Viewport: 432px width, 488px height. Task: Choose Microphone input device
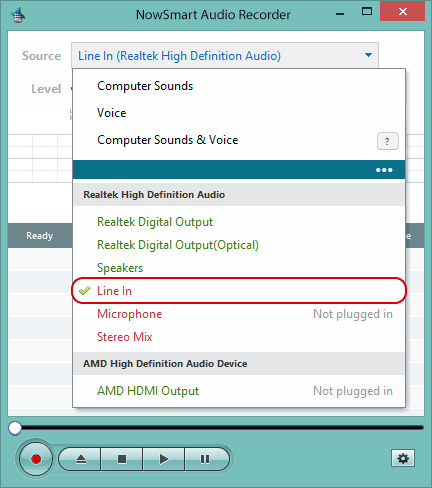(x=239, y=314)
